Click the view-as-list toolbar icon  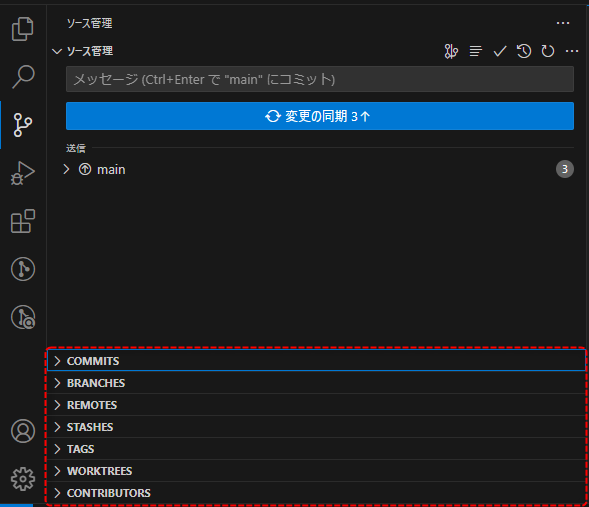click(x=476, y=51)
